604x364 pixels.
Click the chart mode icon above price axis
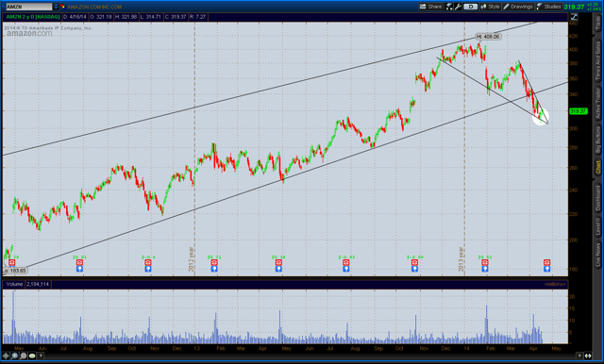pos(574,17)
